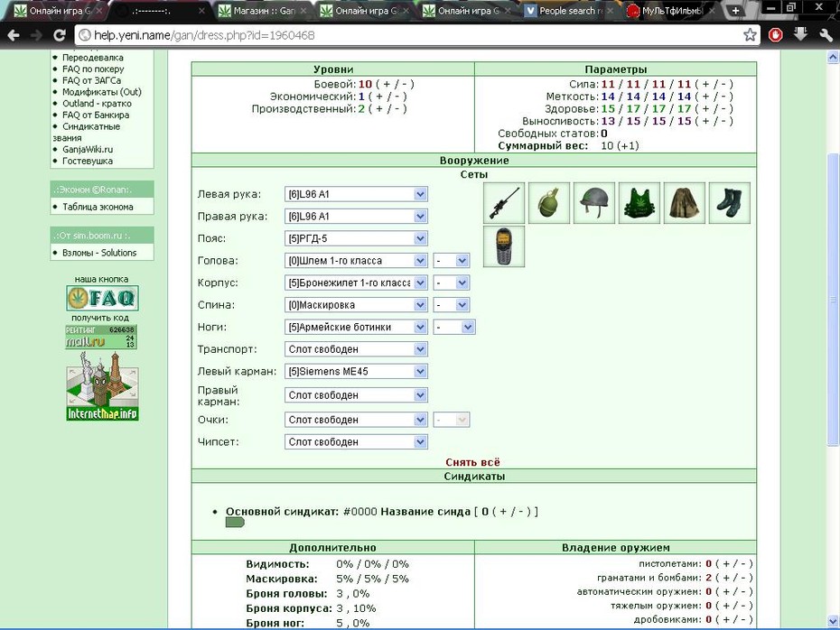This screenshot has height=630, width=840.
Task: Open the Outland - кратко link
Action: (97, 103)
